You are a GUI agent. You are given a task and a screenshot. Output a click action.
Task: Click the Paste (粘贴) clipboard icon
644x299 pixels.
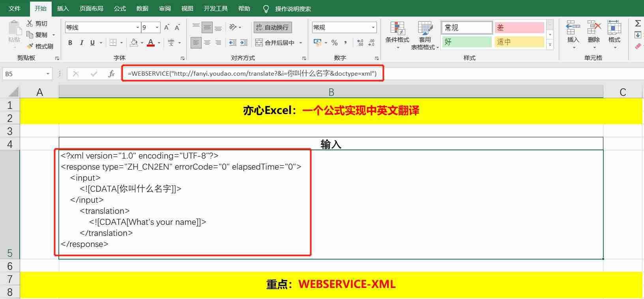(x=14, y=28)
